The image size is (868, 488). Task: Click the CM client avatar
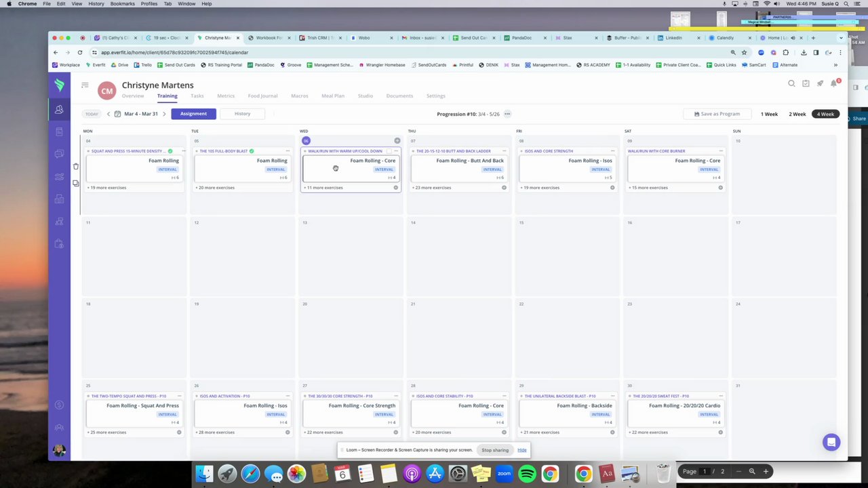pos(106,90)
